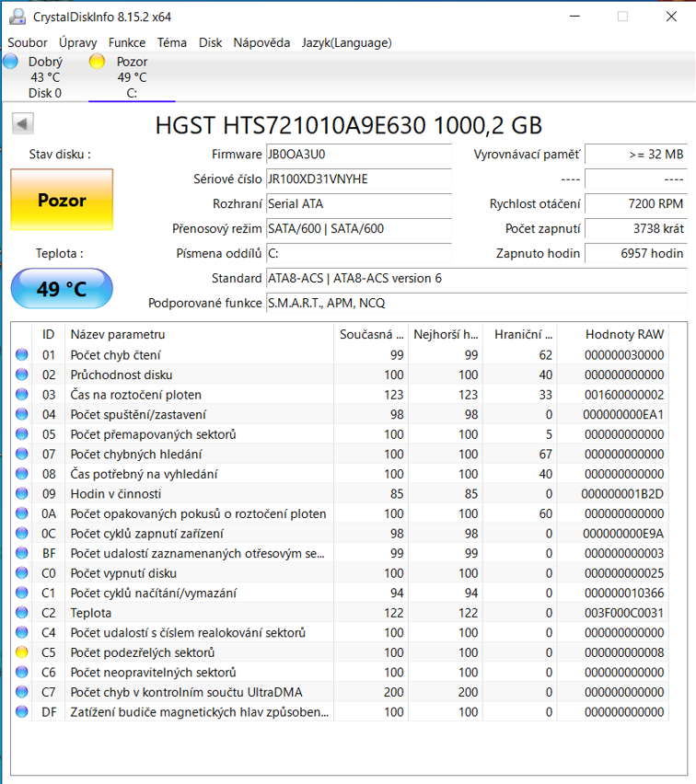Open the Téma menu
696x784 pixels.
pyautogui.click(x=171, y=42)
